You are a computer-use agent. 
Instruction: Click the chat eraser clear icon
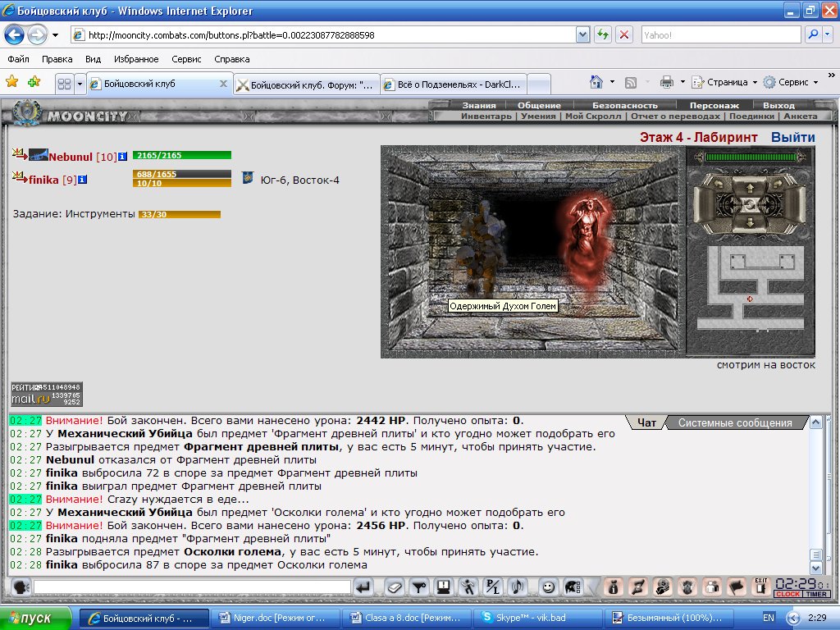(x=395, y=587)
